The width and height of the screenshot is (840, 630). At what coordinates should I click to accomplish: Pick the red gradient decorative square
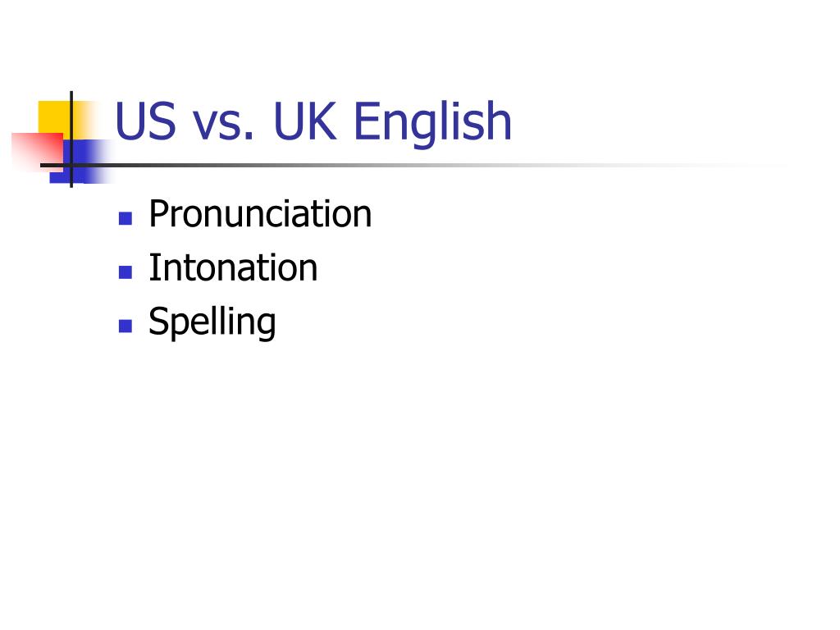pyautogui.click(x=38, y=152)
